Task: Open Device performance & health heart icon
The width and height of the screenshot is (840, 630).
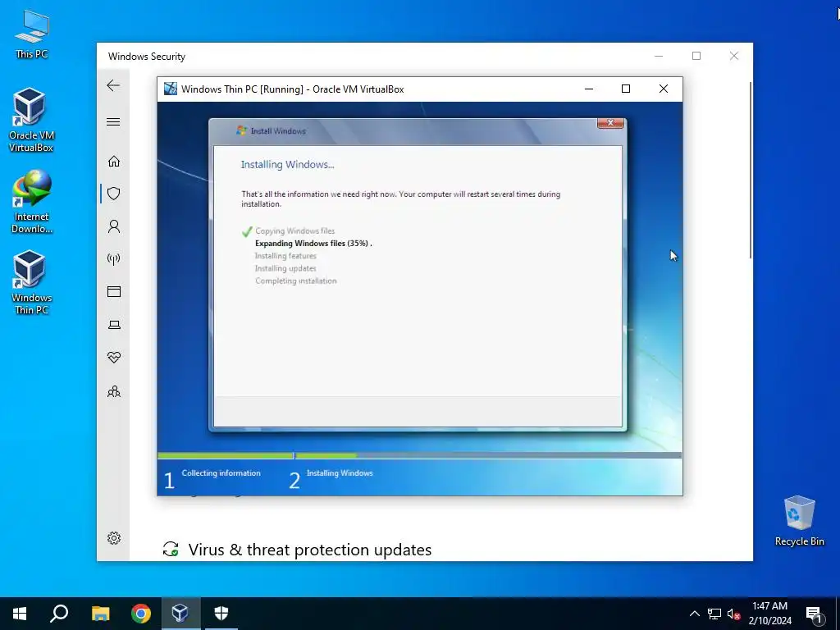Action: point(113,358)
